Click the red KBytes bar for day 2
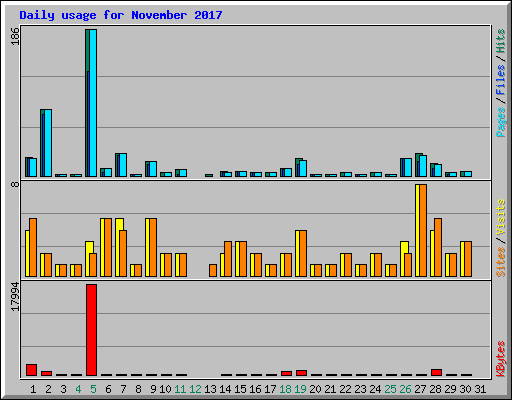This screenshot has width=512, height=400. (46, 373)
